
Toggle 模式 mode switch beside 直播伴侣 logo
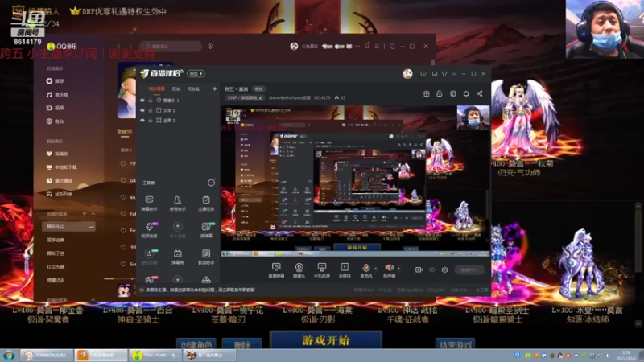tap(196, 73)
